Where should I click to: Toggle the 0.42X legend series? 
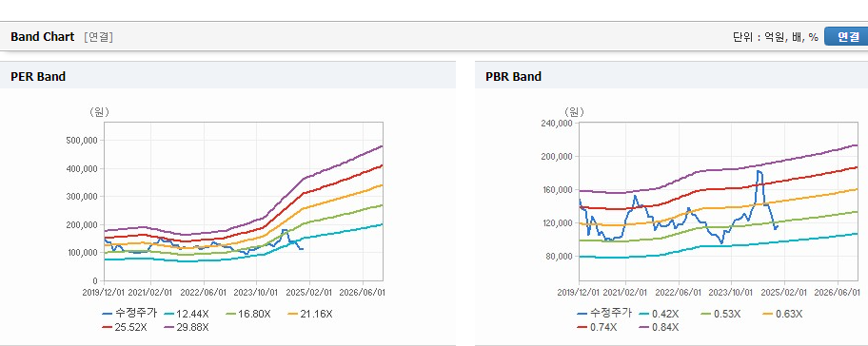(660, 314)
